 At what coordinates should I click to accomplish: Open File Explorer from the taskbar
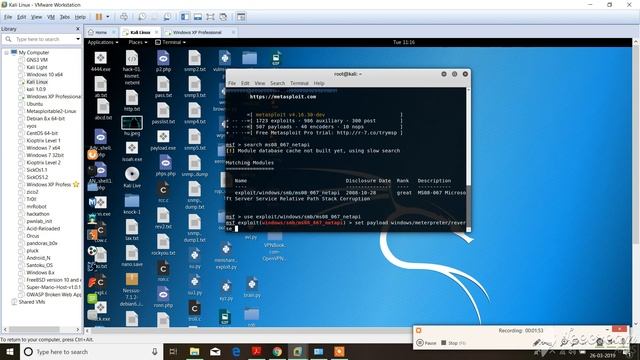pyautogui.click(x=194, y=352)
